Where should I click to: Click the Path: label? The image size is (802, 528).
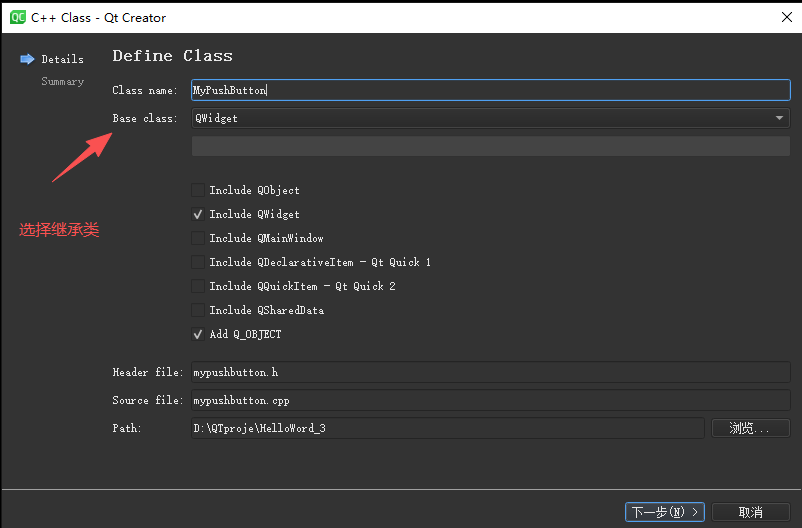126,428
